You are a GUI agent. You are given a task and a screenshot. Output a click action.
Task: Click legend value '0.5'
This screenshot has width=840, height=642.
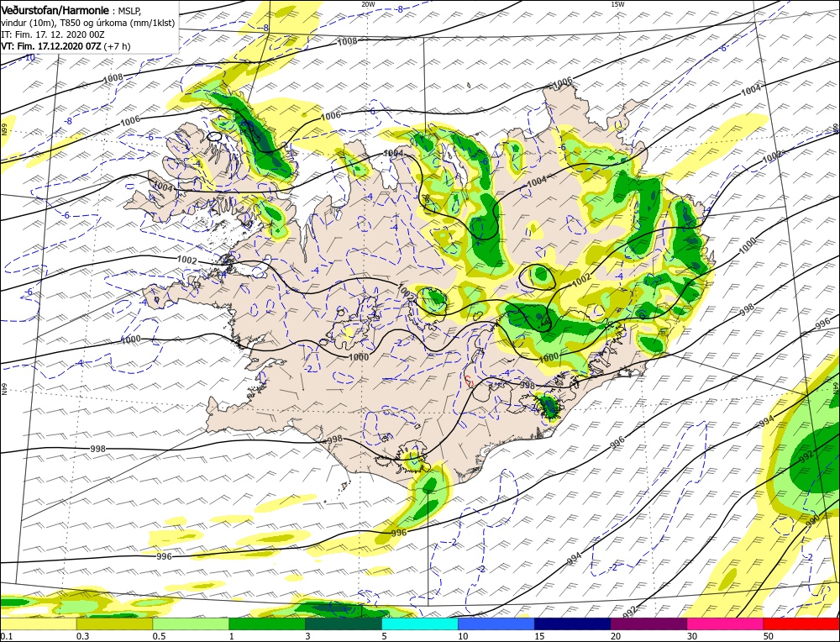[x=158, y=635]
